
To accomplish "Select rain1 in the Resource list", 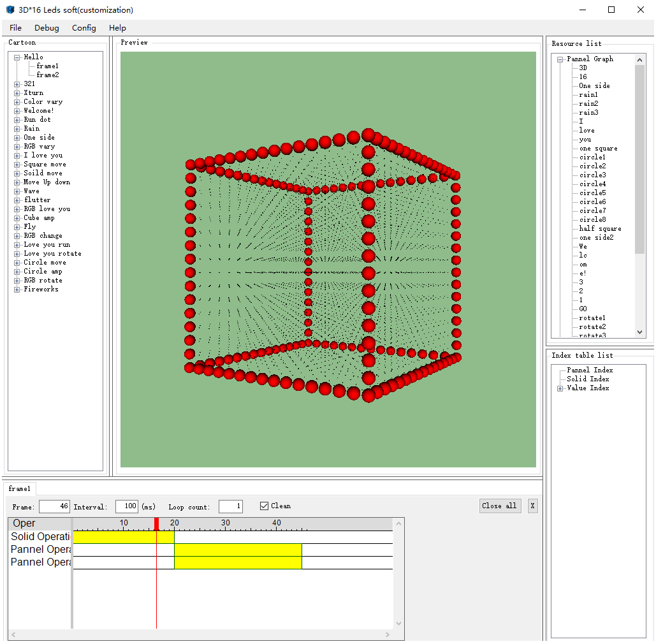I will tap(587, 94).
